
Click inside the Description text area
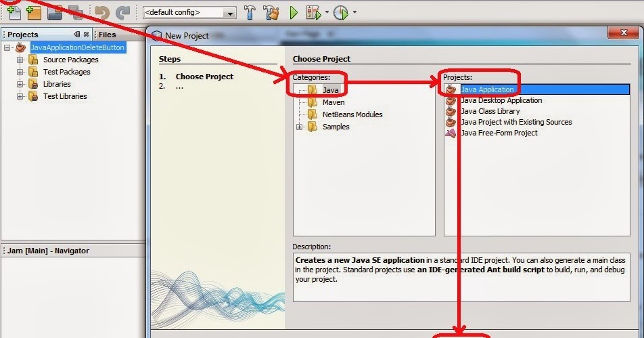pos(461,277)
